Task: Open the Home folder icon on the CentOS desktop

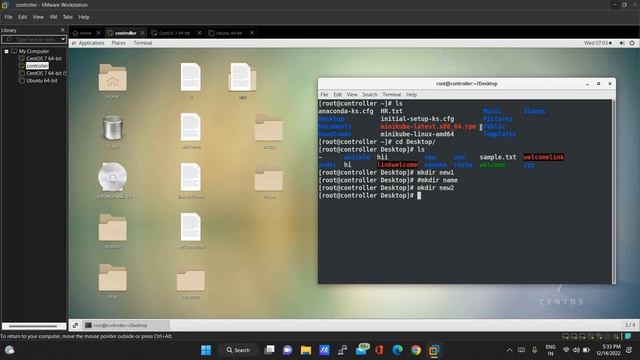Action: pos(112,78)
